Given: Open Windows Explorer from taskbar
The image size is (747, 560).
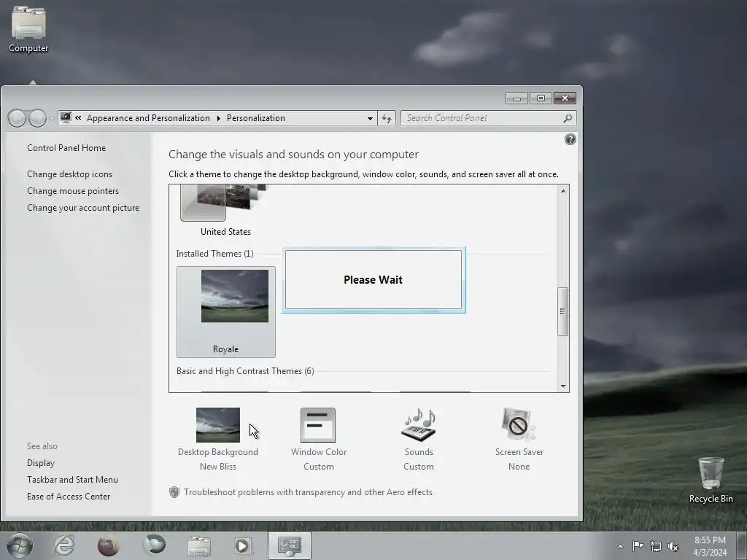Looking at the screenshot, I should (199, 545).
